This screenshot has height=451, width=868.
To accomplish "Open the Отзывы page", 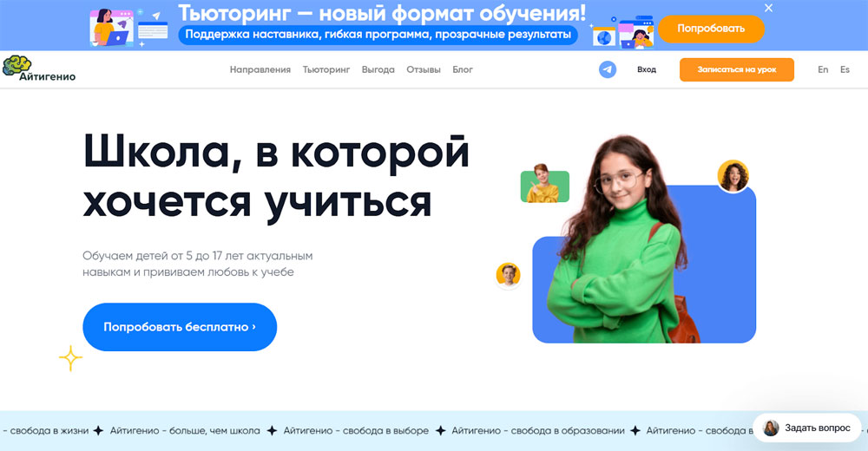I will point(424,69).
